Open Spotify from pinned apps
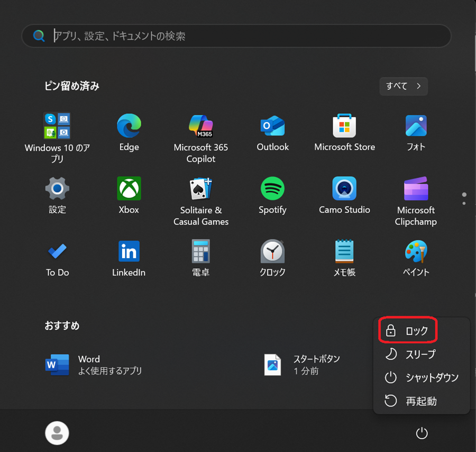This screenshot has height=452, width=476. (273, 188)
